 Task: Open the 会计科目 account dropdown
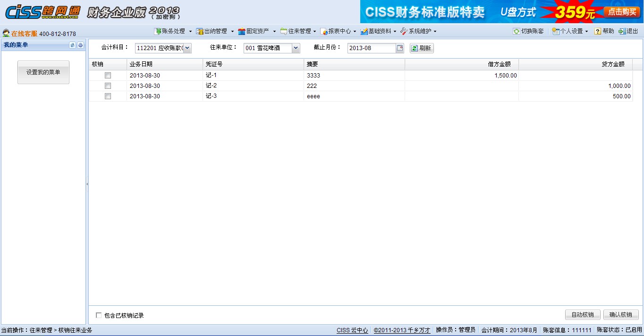click(187, 48)
